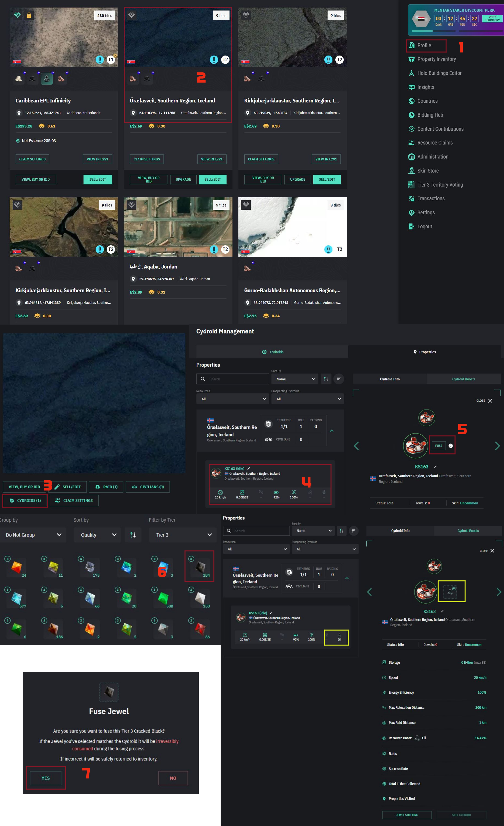
Task: Click the Profile person icon in the sidebar
Action: (412, 45)
